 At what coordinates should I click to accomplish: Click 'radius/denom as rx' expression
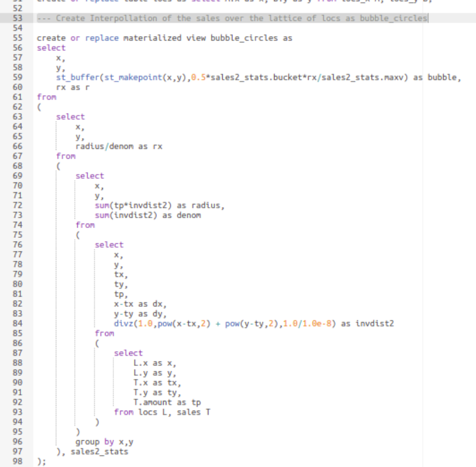(x=118, y=147)
